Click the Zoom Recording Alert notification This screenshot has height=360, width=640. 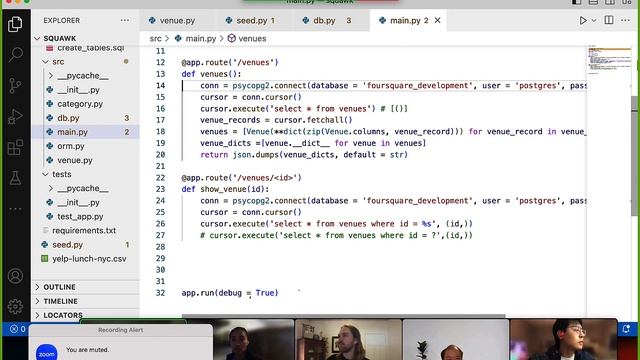coord(121,342)
